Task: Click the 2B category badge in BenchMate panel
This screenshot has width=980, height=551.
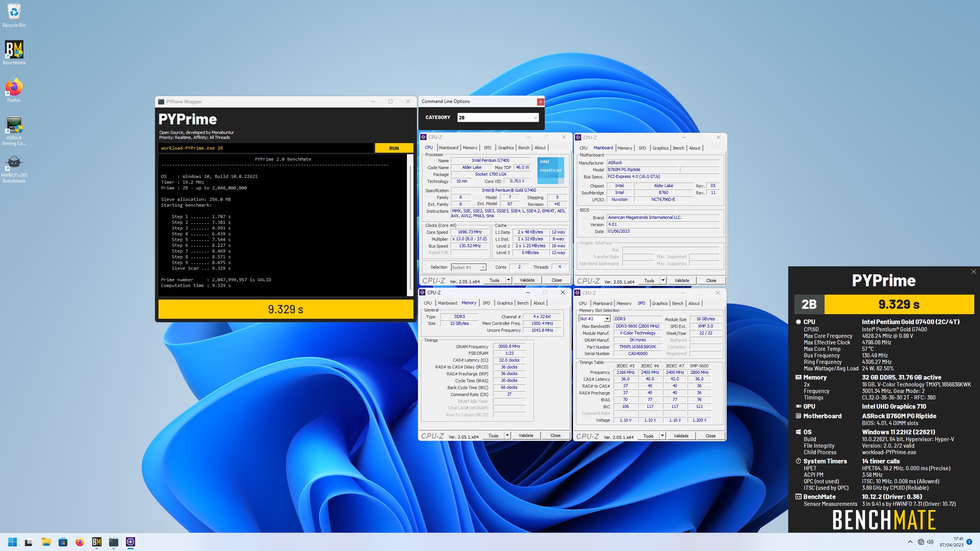Action: (809, 304)
